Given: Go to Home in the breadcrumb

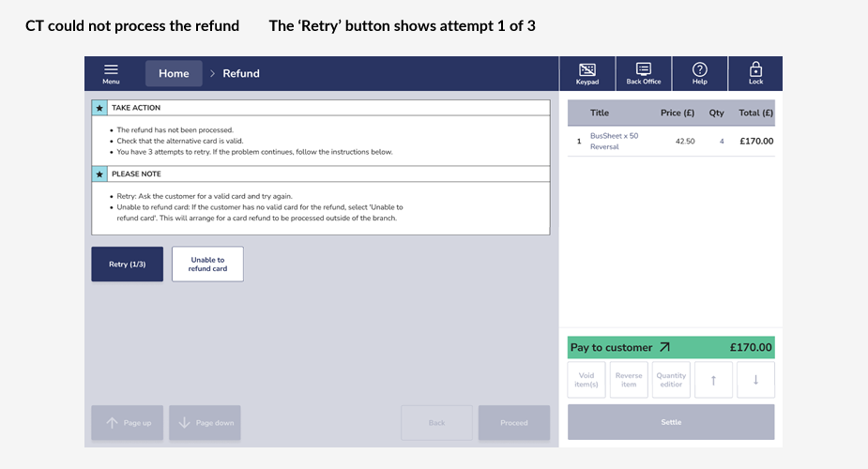Looking at the screenshot, I should tap(174, 73).
